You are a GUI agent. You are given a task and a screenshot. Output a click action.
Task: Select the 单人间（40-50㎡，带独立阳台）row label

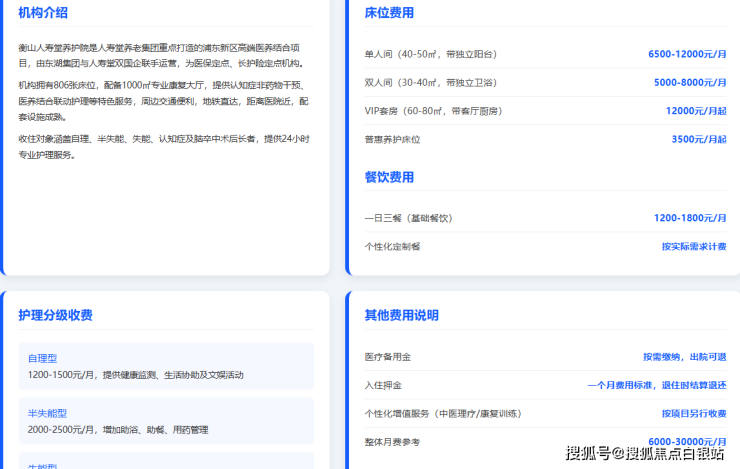coord(431,54)
